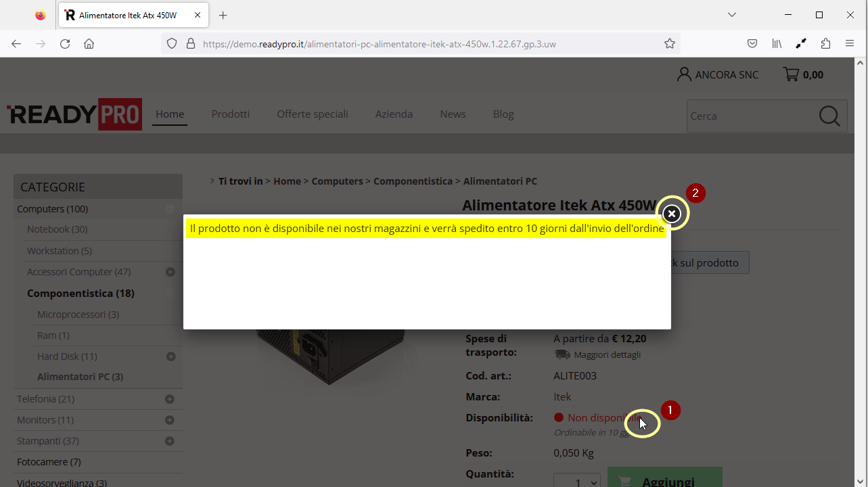Follow Componentistica breadcrumb link

pyautogui.click(x=413, y=181)
